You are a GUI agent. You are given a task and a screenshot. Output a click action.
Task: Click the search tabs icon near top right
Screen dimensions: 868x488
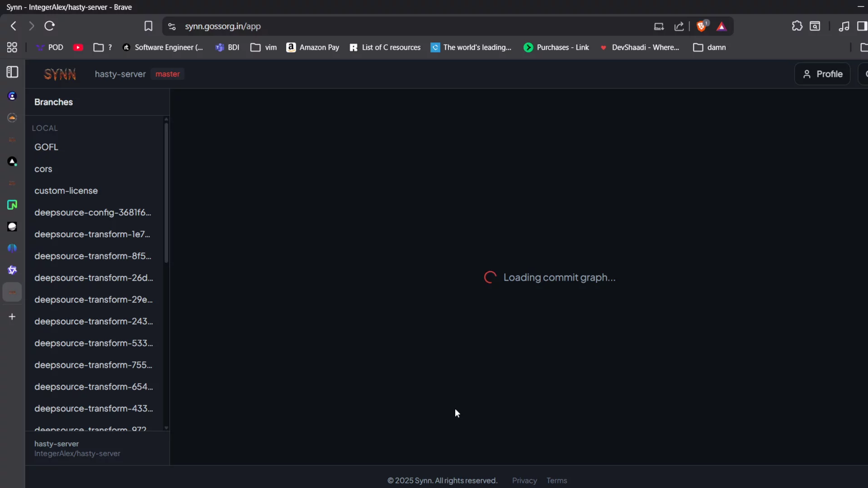pyautogui.click(x=816, y=26)
